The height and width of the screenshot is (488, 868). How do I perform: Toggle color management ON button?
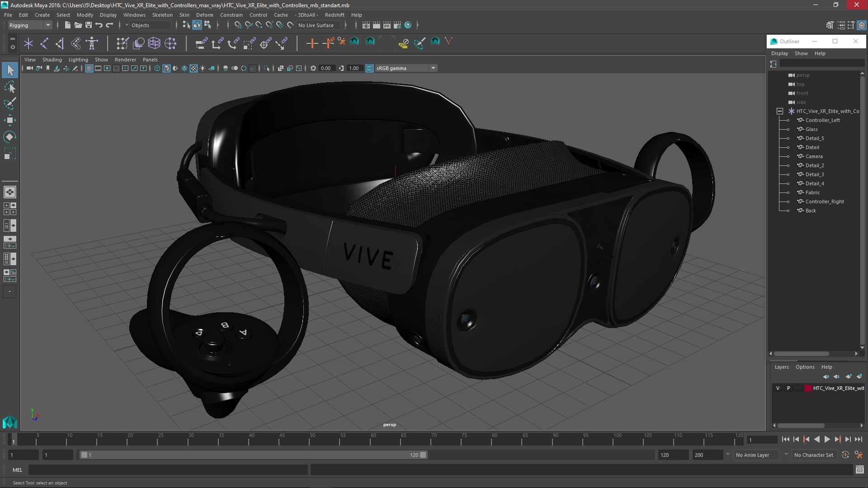pyautogui.click(x=369, y=68)
